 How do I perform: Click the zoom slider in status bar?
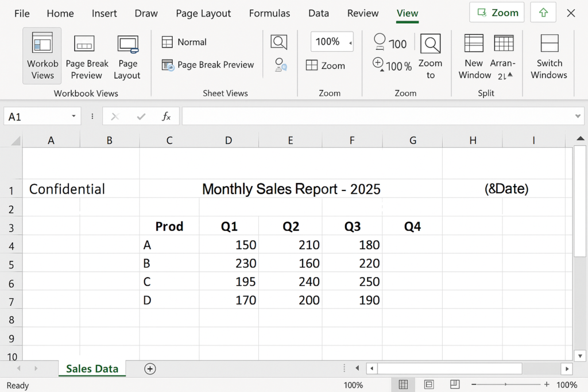point(505,385)
